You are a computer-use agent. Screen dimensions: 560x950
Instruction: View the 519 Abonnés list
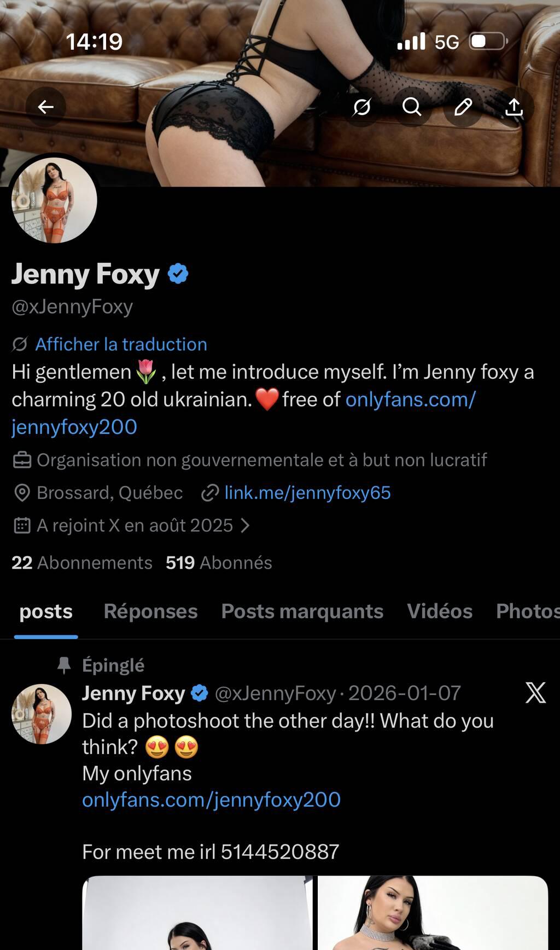(x=219, y=563)
